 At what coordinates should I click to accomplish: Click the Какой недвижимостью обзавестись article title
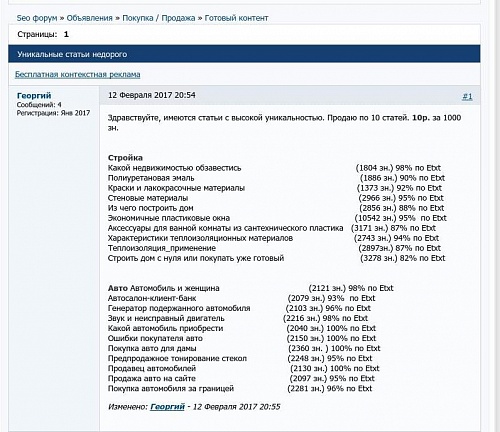[x=174, y=168]
